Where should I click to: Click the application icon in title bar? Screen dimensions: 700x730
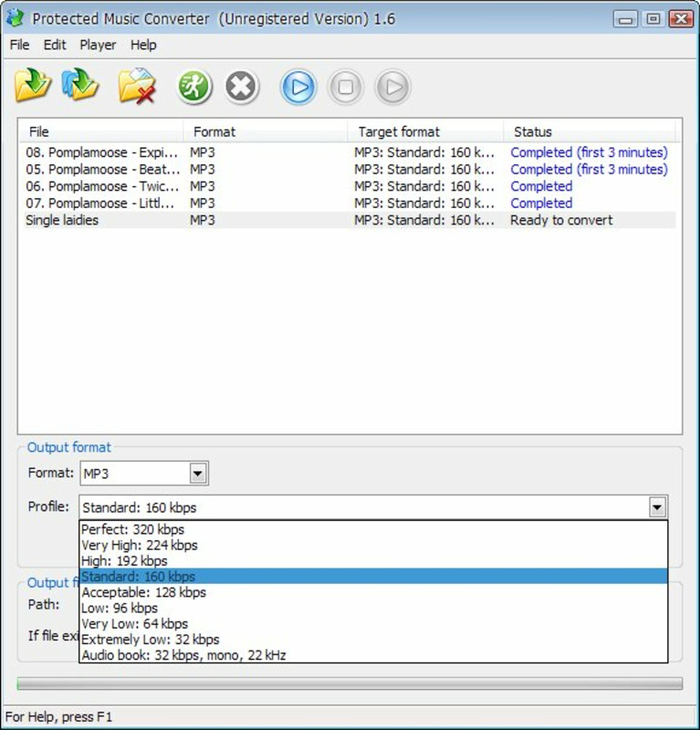tap(16, 18)
